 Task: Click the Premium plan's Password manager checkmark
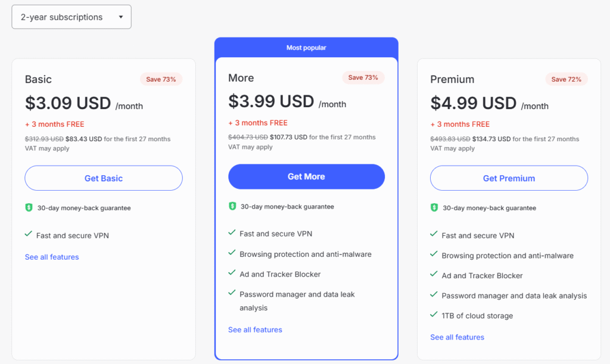point(434,295)
